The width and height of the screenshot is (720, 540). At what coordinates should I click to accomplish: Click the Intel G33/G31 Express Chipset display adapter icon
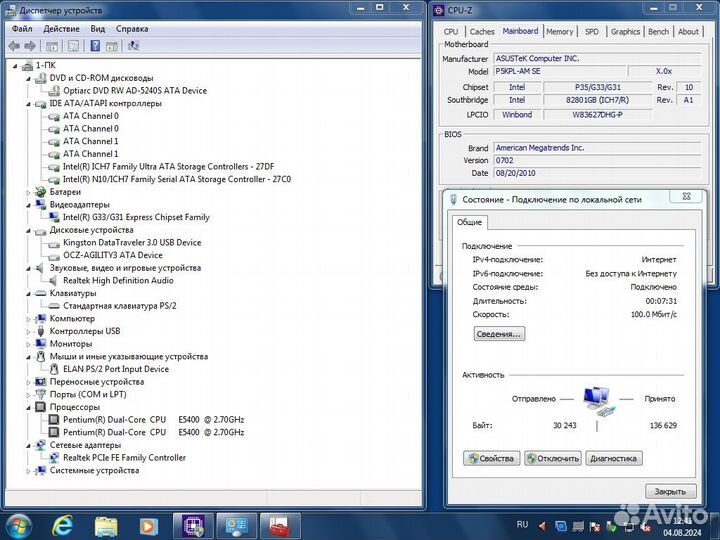coord(54,217)
